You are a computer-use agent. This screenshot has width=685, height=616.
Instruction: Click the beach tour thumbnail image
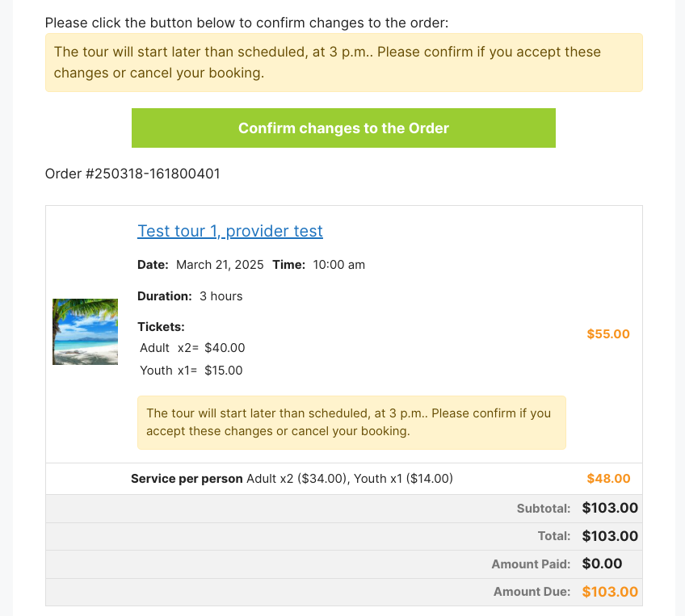pyautogui.click(x=85, y=332)
